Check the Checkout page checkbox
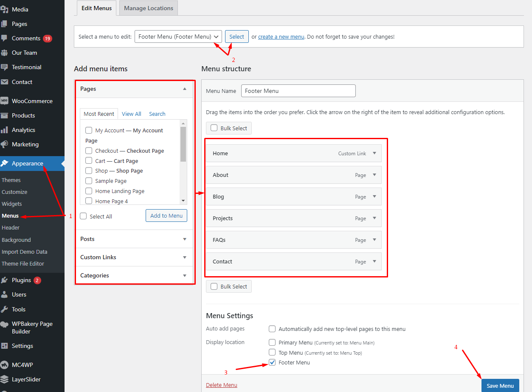Screen dimensions: 532x392 coord(89,151)
